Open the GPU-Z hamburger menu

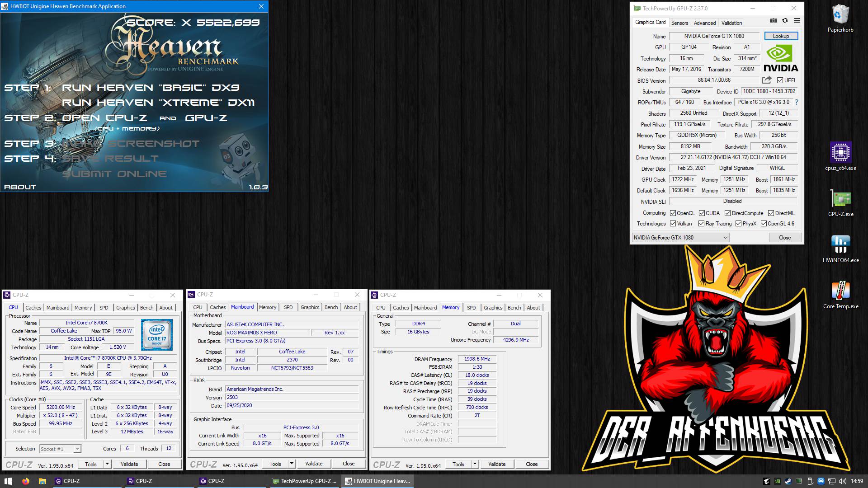tap(797, 21)
